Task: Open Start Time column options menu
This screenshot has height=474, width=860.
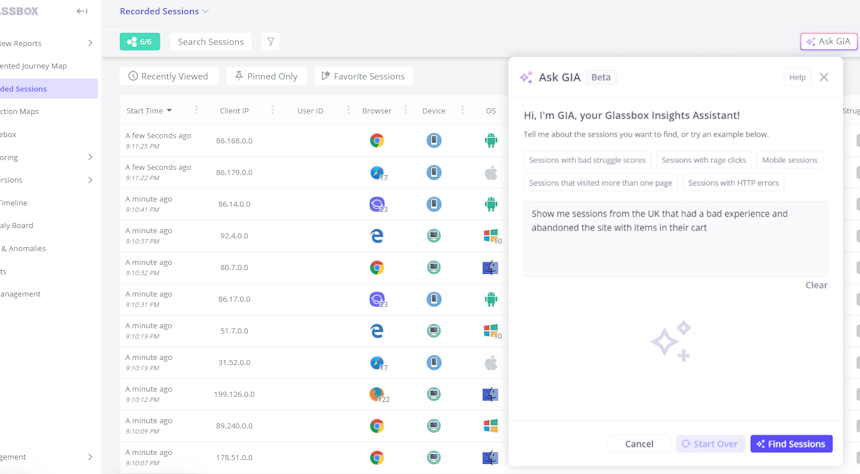Action: (x=196, y=111)
